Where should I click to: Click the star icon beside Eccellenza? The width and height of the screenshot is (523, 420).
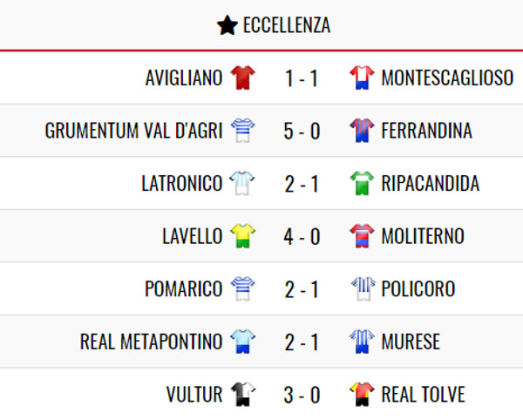[227, 26]
